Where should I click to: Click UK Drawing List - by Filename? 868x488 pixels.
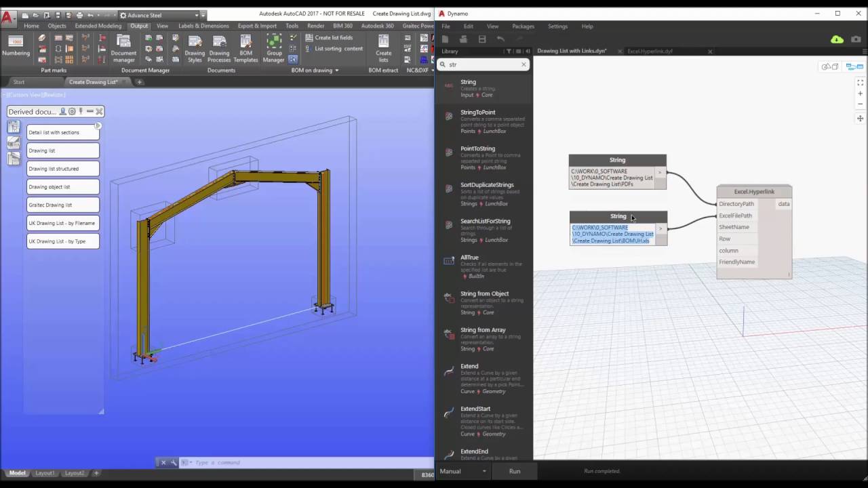(63, 223)
